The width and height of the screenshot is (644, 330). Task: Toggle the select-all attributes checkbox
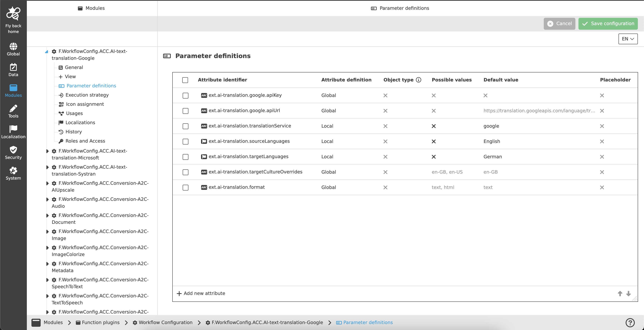click(x=185, y=80)
